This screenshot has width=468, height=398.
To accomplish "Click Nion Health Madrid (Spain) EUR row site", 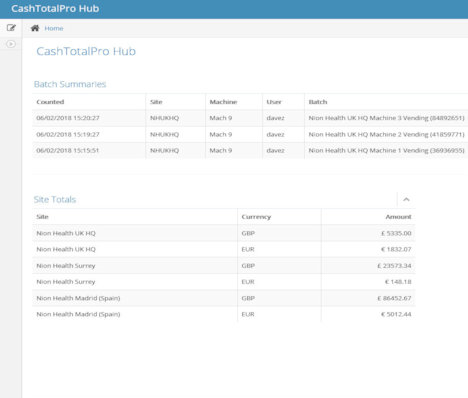I will [78, 314].
